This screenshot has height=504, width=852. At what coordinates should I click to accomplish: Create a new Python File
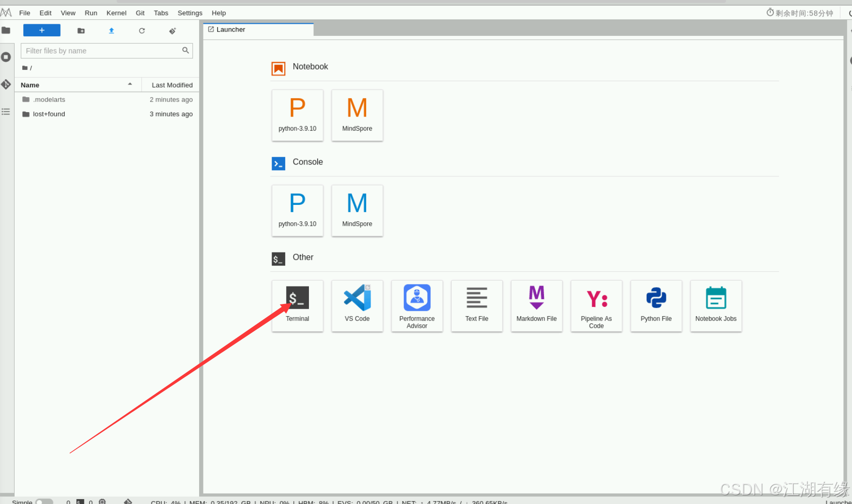coord(656,306)
